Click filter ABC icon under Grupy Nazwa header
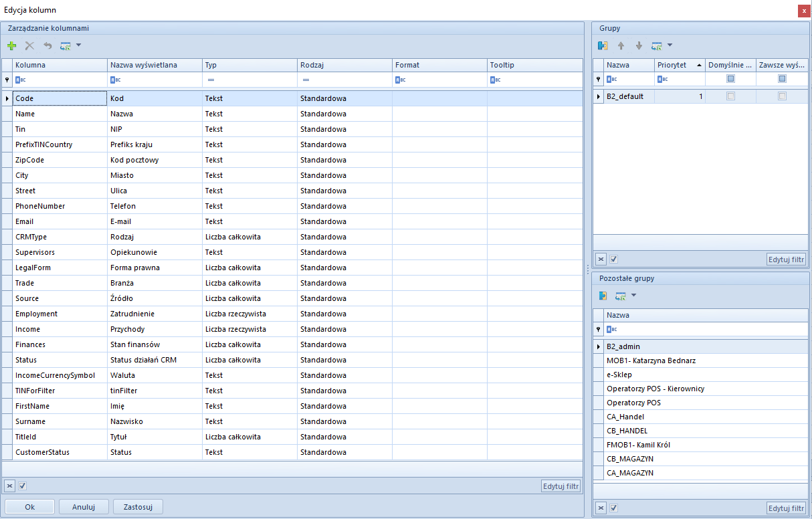This screenshot has height=519, width=812. [611, 79]
